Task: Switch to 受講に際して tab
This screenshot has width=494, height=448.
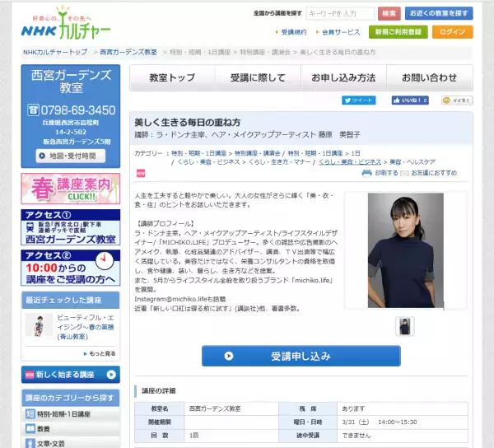Action: coord(258,77)
